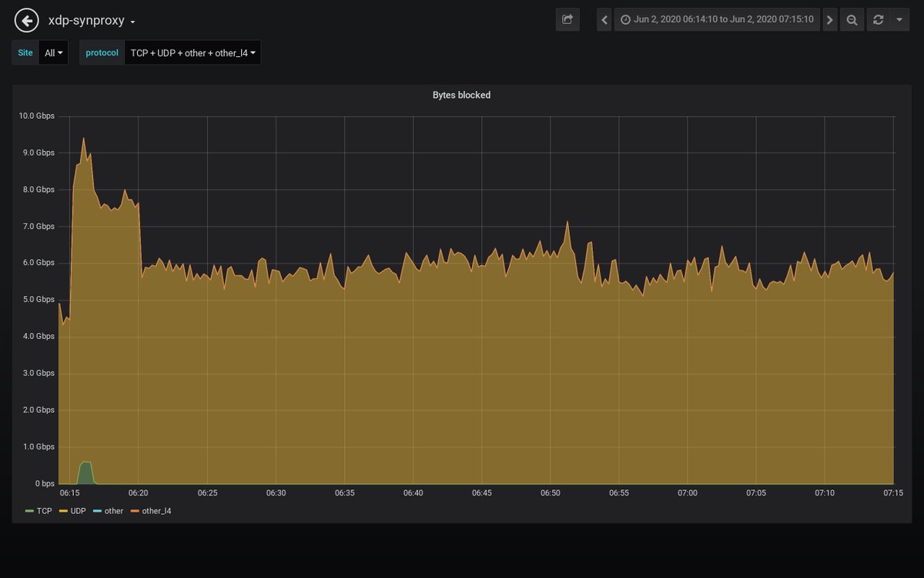This screenshot has width=924, height=578.
Task: Shift time range backward with left chevron
Action: click(x=604, y=19)
